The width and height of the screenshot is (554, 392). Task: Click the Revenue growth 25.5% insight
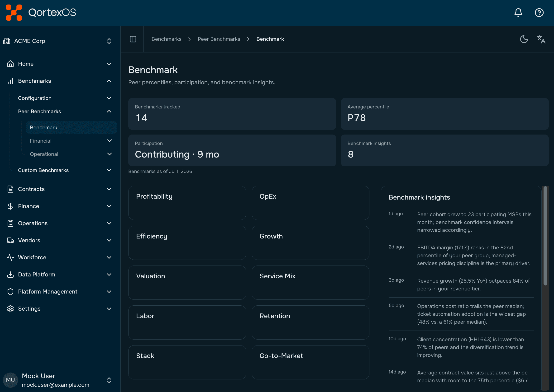tap(473, 285)
